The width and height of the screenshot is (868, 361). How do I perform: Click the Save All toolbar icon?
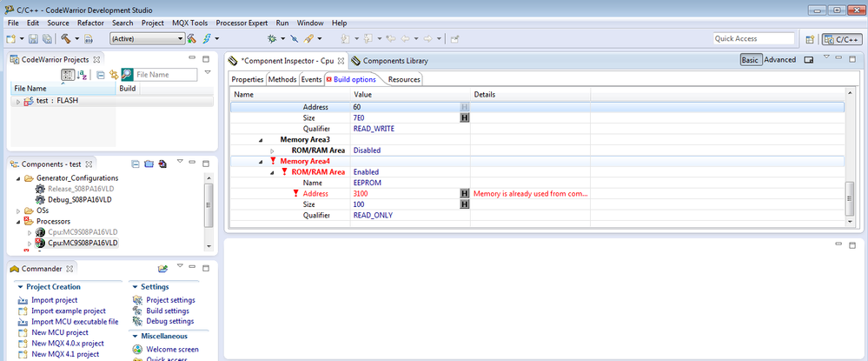pyautogui.click(x=47, y=39)
